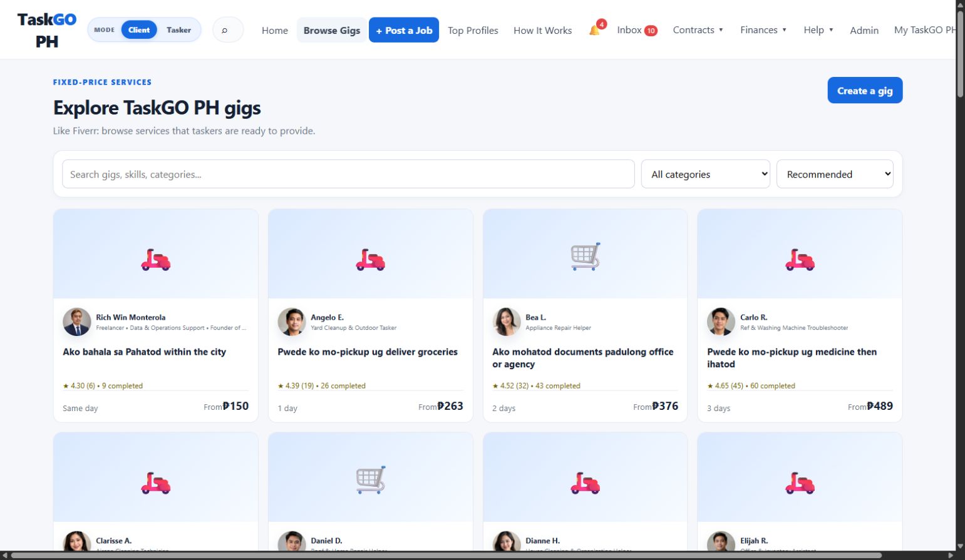The height and width of the screenshot is (560, 965).
Task: Expand the Finances menu
Action: point(763,30)
